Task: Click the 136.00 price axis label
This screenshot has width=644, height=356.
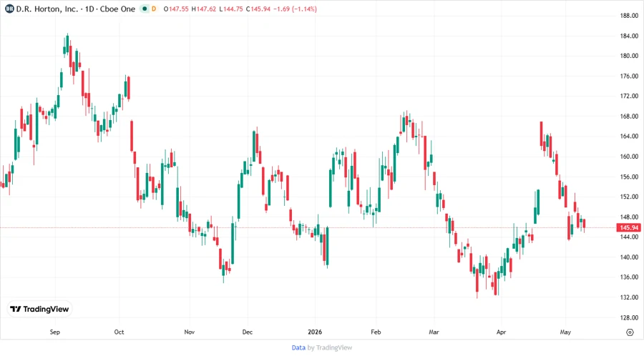Action: 629,277
